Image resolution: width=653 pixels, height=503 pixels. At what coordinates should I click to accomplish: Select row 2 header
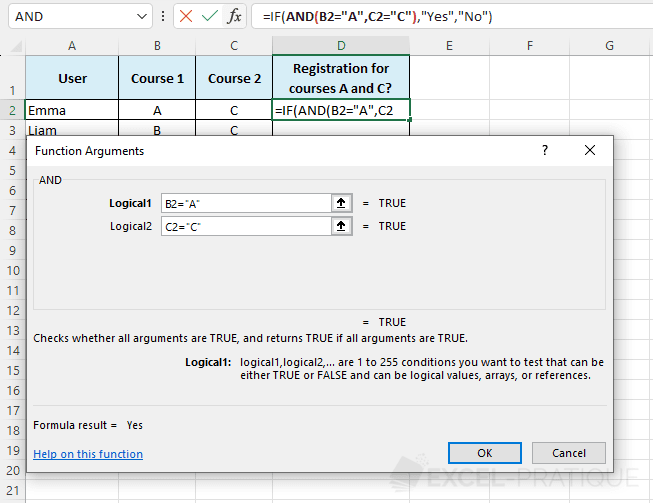(x=12, y=110)
